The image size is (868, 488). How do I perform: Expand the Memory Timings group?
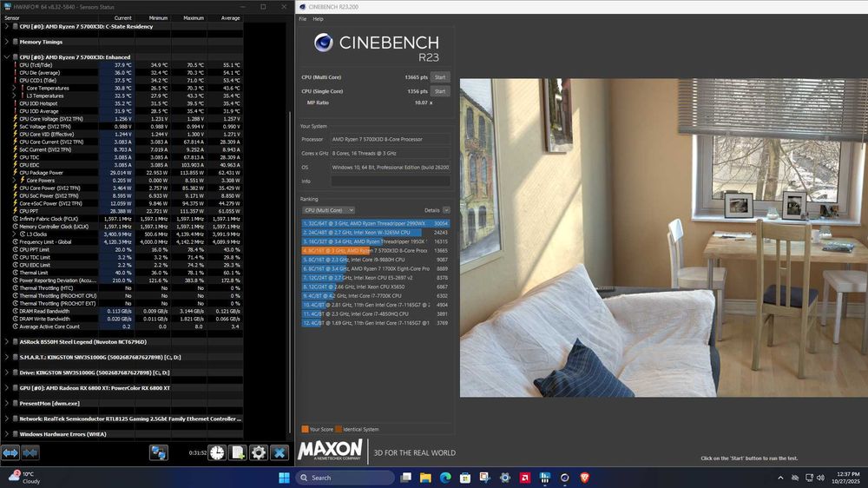[x=7, y=42]
